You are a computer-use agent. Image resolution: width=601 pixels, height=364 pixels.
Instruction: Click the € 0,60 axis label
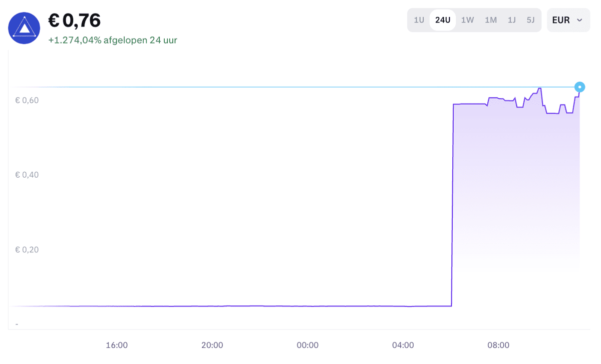pyautogui.click(x=27, y=100)
